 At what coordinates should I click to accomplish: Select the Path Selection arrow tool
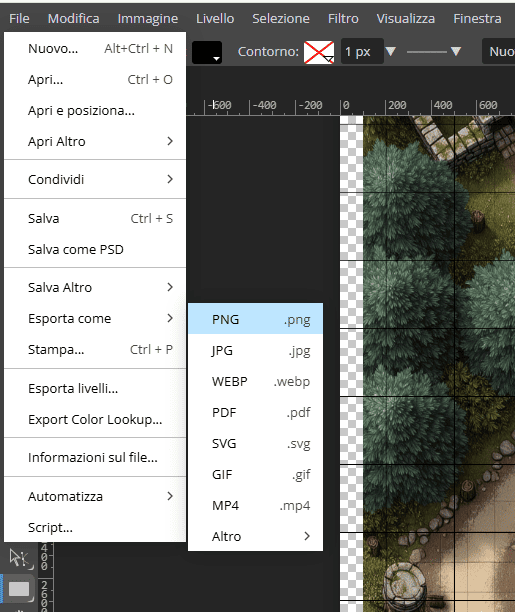point(19,559)
